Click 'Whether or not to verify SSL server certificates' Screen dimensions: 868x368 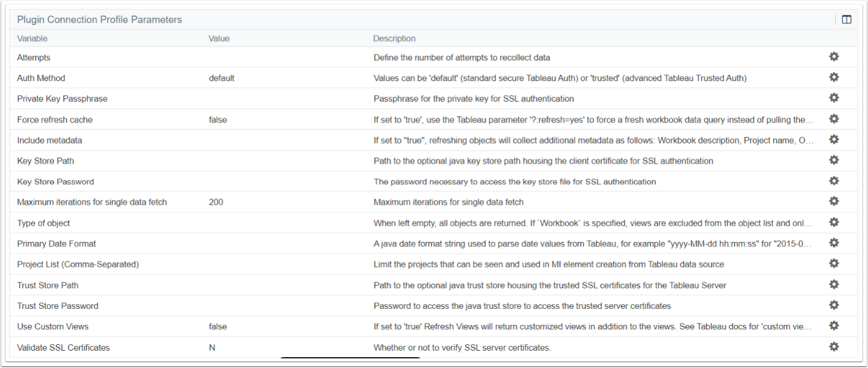tap(462, 347)
